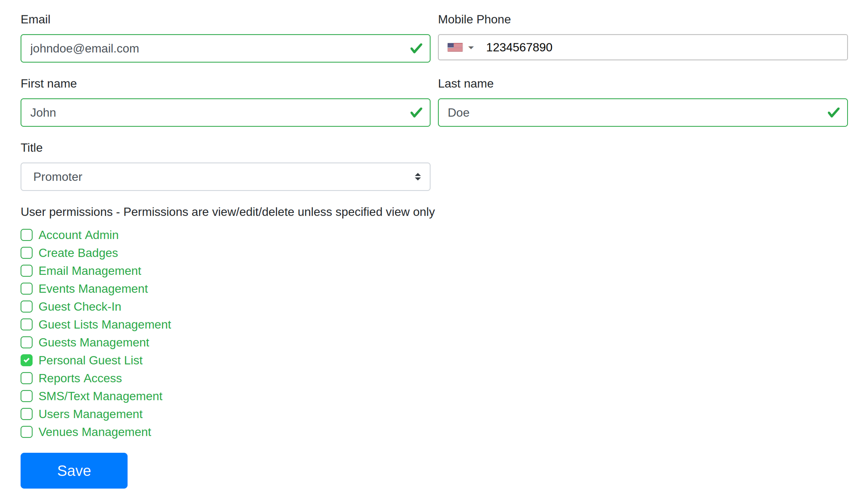
Task: Click the Users Management label text
Action: pyautogui.click(x=90, y=414)
